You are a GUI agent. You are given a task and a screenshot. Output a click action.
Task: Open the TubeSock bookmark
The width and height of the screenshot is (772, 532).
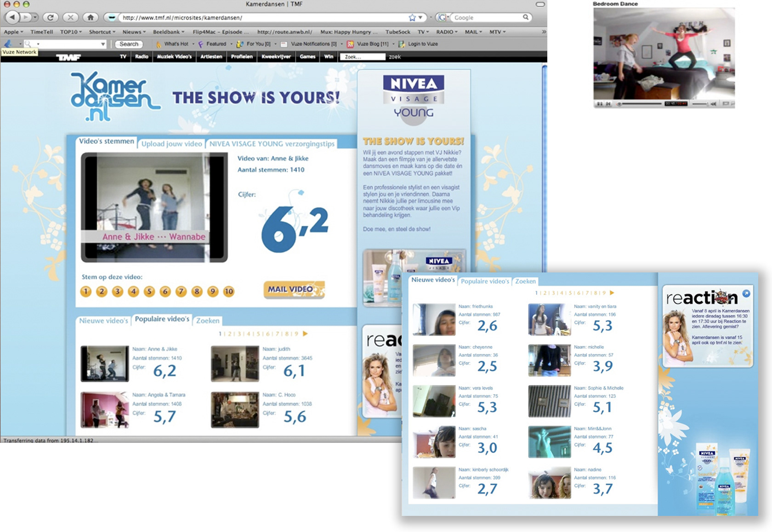pos(397,32)
